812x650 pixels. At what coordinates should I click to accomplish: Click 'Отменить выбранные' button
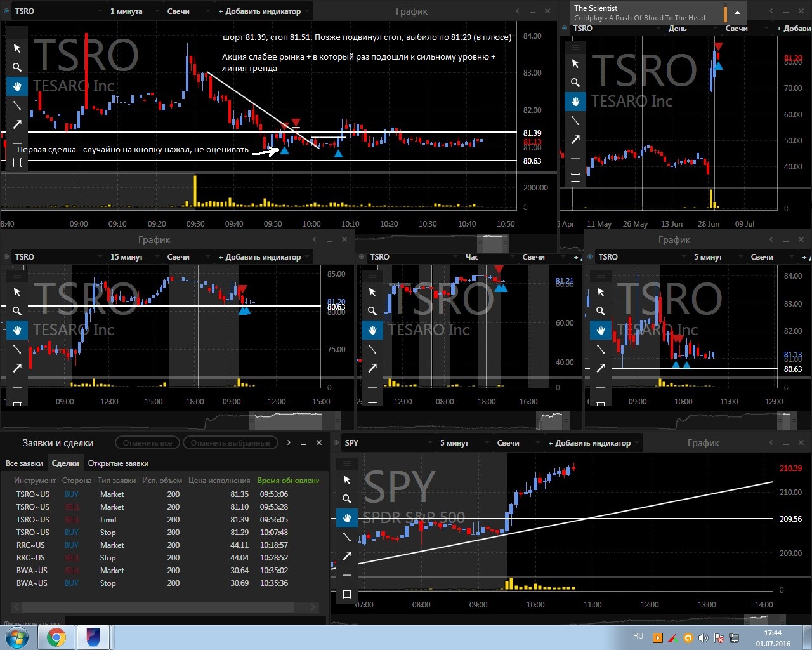pyautogui.click(x=230, y=443)
